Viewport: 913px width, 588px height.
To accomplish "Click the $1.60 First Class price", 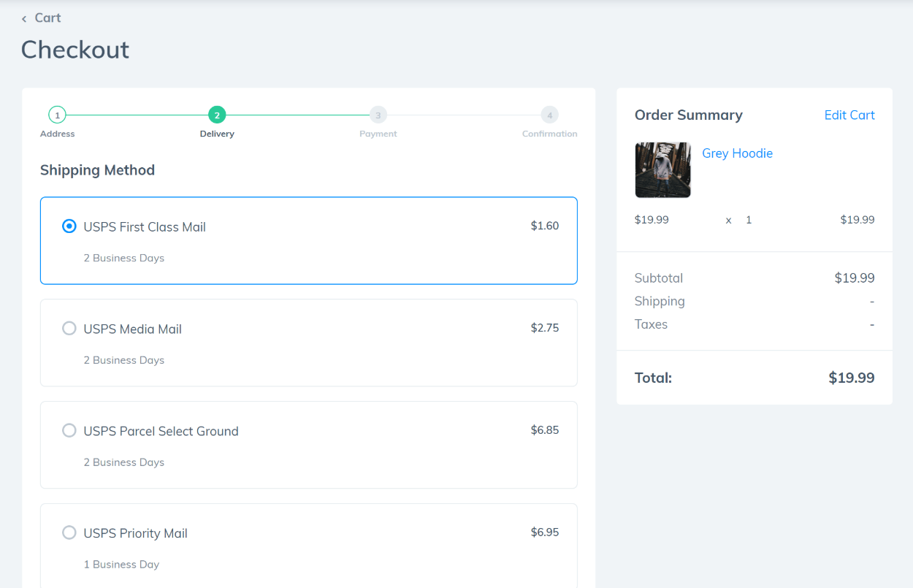I will click(545, 226).
